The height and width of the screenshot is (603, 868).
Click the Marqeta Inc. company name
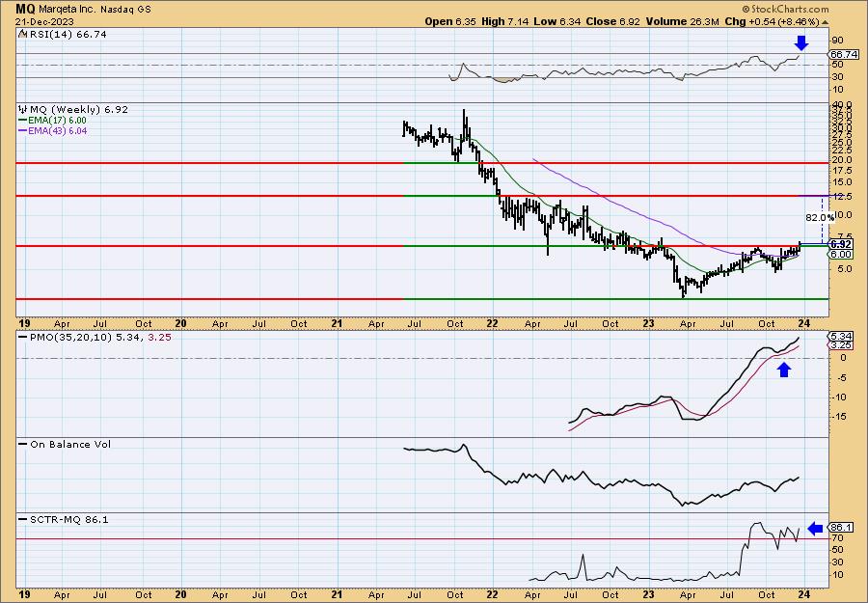68,10
